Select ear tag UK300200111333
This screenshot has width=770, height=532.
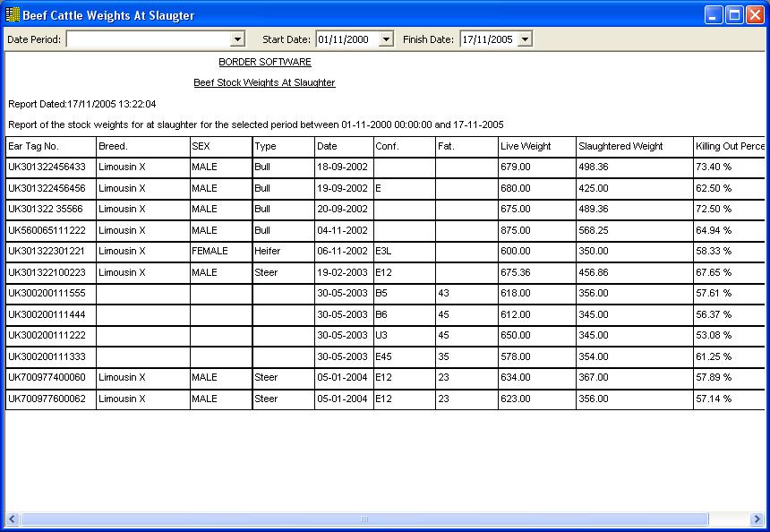click(47, 356)
